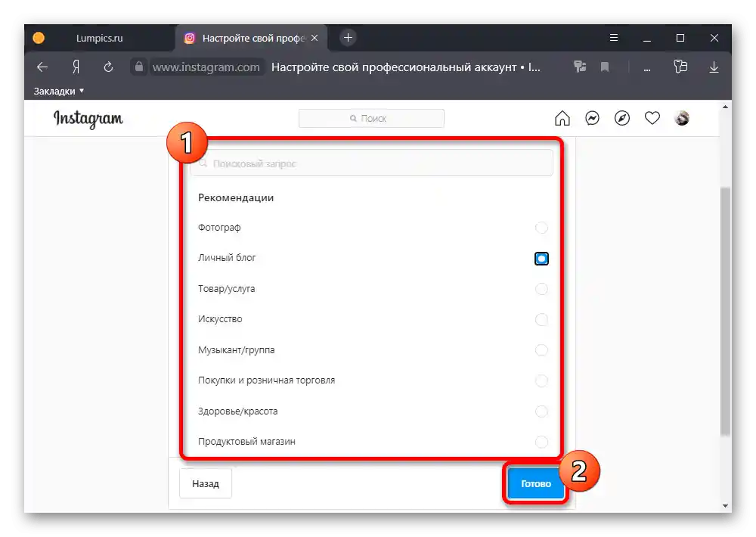This screenshot has height=537, width=756.
Task: Expand the Закладки bookmarks dropdown
Action: pyautogui.click(x=59, y=92)
